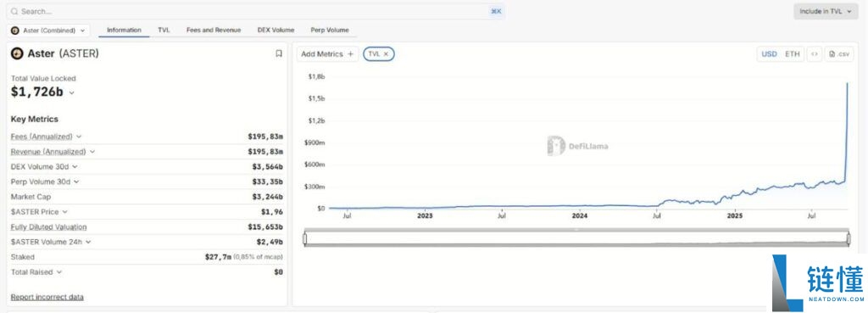Click the $1,726b total value figure
Image resolution: width=868 pixels, height=313 pixels.
point(37,92)
